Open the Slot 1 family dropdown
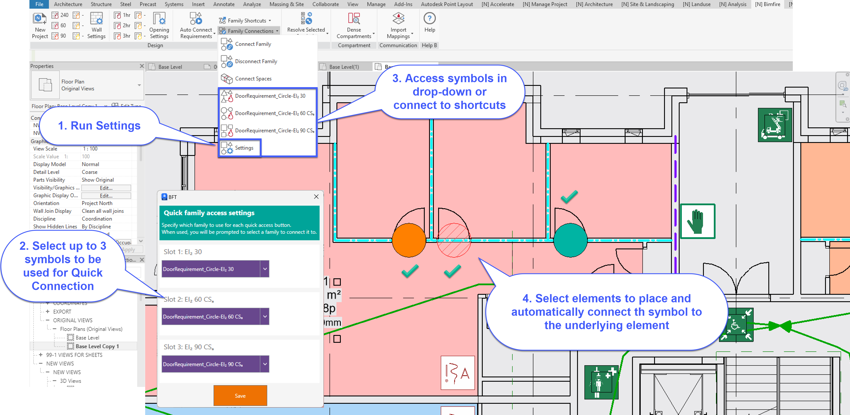Image resolution: width=850 pixels, height=415 pixels. coord(264,269)
